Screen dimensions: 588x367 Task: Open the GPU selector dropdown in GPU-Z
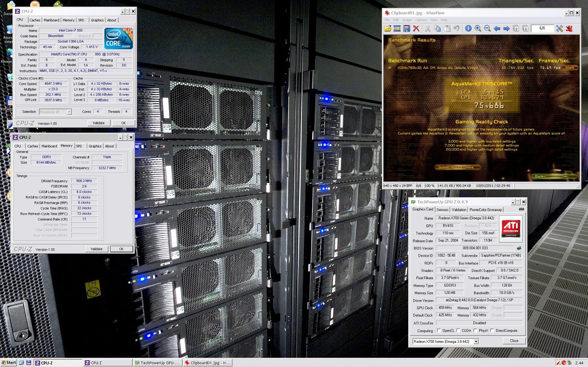tap(476, 342)
